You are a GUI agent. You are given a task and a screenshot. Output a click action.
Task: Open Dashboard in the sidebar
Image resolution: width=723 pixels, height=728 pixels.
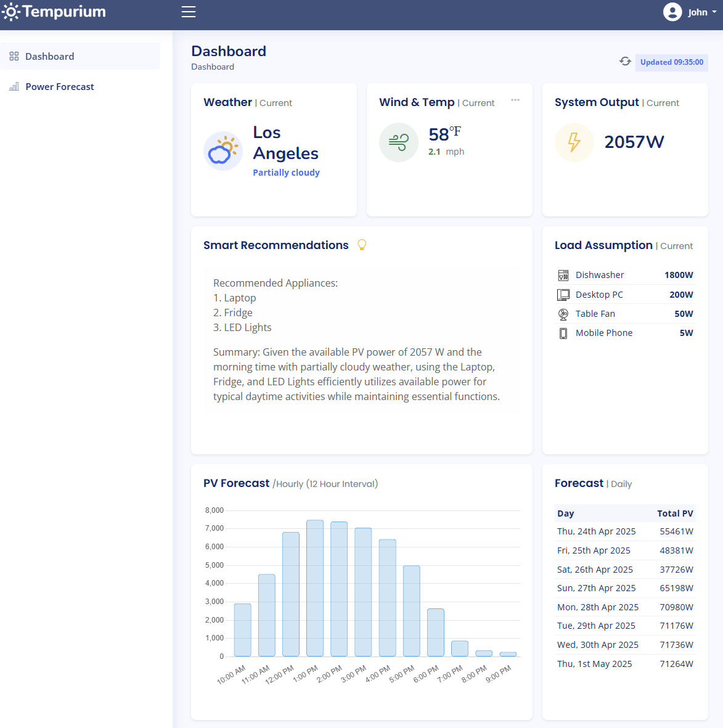[49, 57]
